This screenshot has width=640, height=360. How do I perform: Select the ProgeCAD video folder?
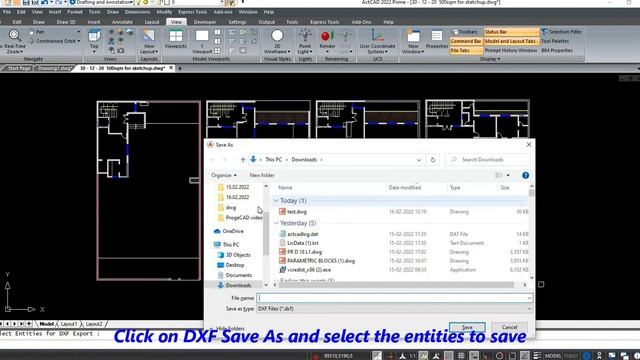coord(244,218)
